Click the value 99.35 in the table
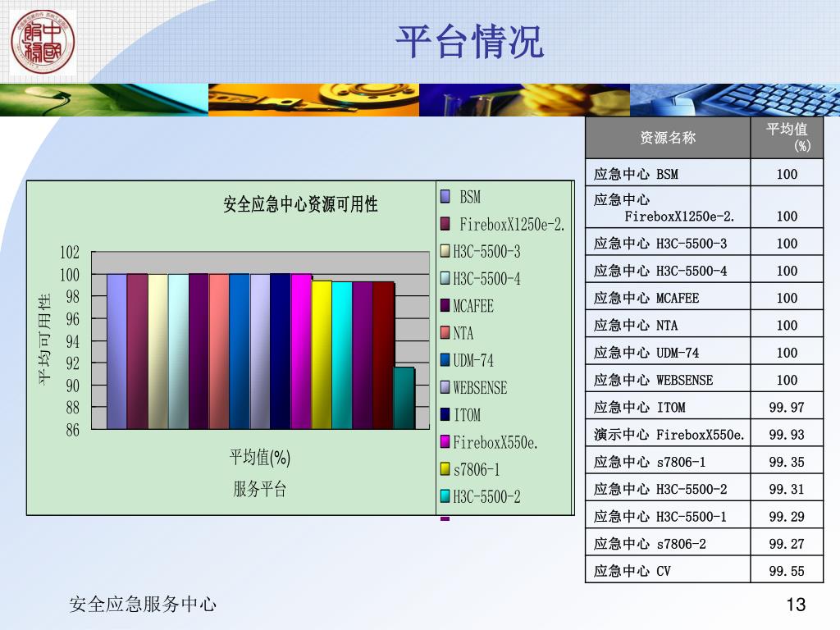This screenshot has width=840, height=630. 787,463
